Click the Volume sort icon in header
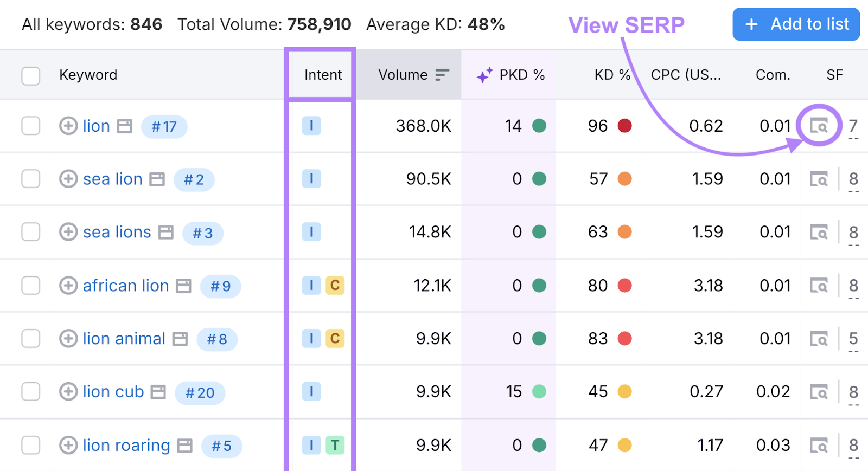This screenshot has width=868, height=471. coord(442,75)
